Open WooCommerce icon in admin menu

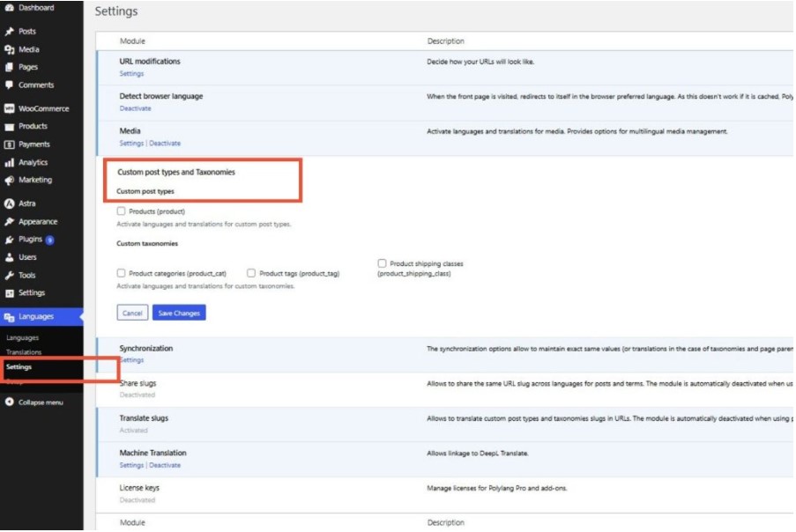(x=10, y=109)
